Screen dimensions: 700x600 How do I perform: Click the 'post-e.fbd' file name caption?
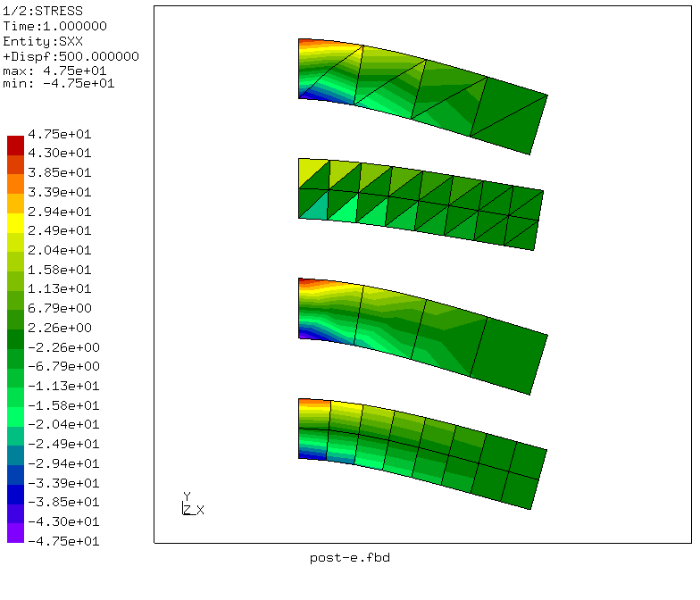click(350, 557)
